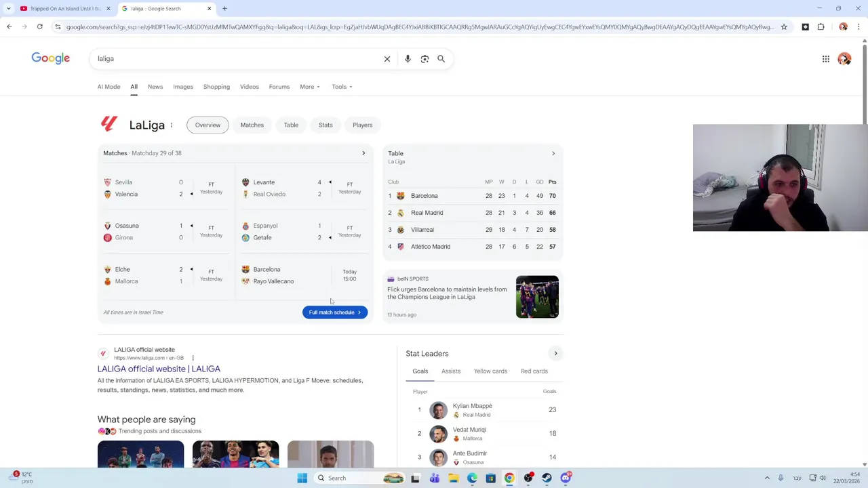Click Atlético Madrid row in table
Screen dimensions: 868x488
pyautogui.click(x=473, y=247)
